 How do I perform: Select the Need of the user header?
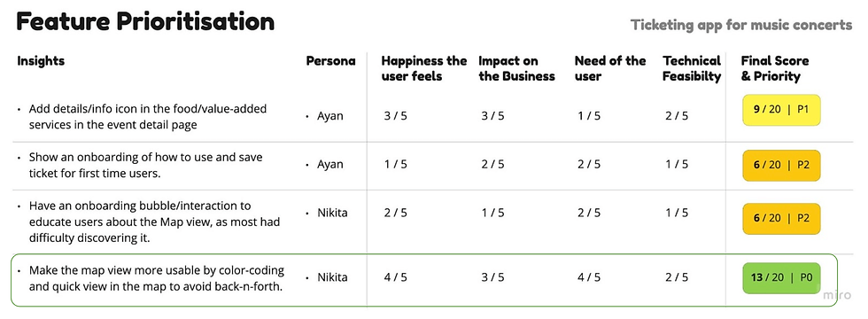tap(610, 68)
